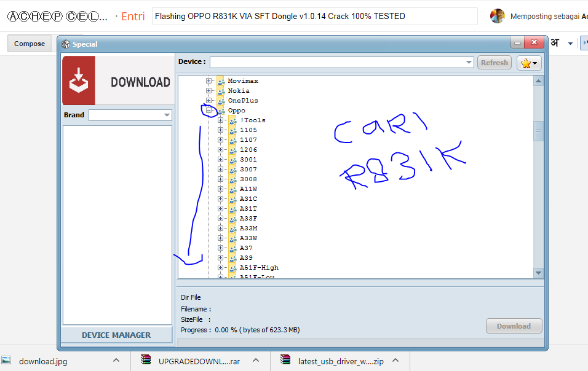Click the scroll down arrow of device tree

coord(539,273)
